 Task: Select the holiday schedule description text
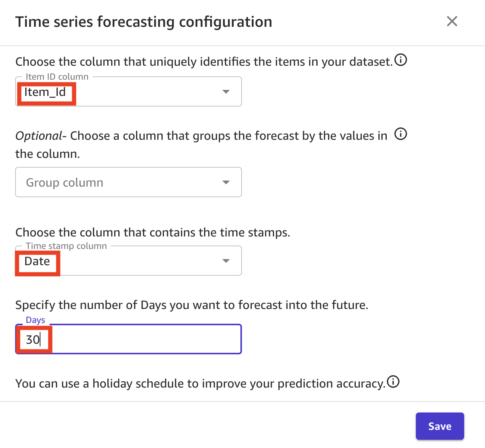(x=200, y=384)
